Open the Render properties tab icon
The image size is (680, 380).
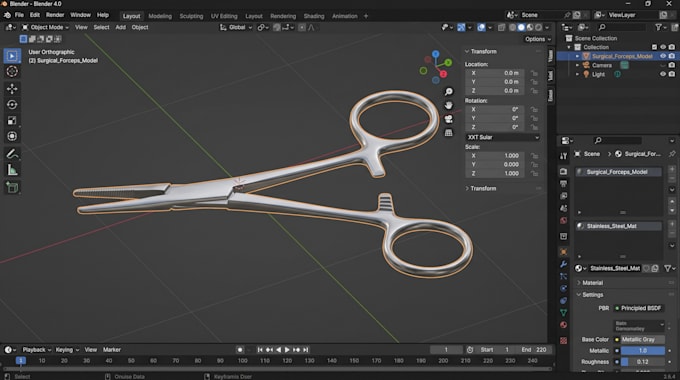coord(563,172)
